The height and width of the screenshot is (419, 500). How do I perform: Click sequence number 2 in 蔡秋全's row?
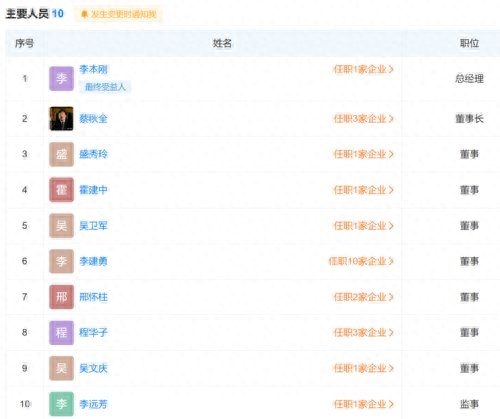pos(25,119)
